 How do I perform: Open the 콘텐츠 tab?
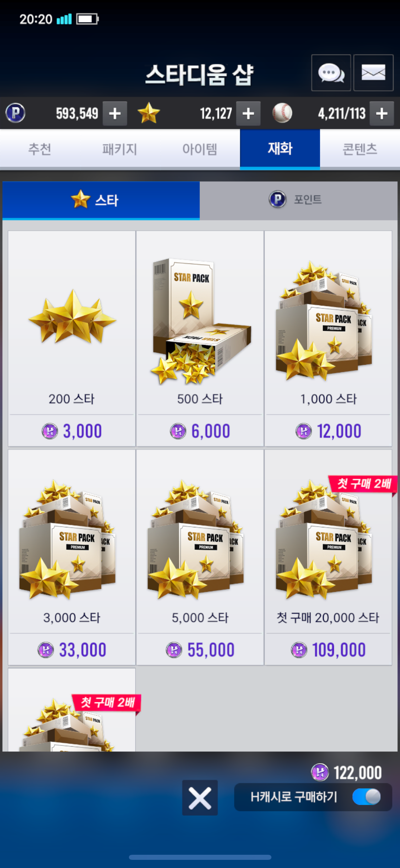[360, 149]
